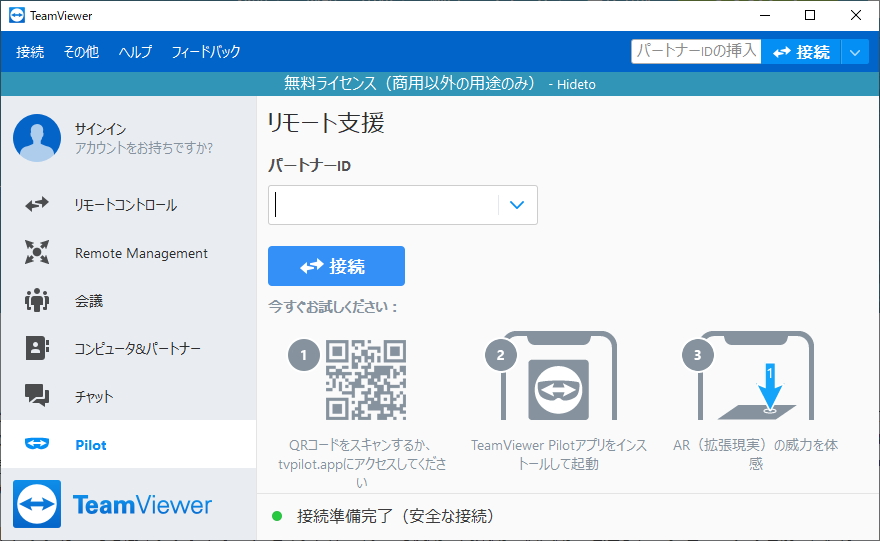
Task: Click the 今すぐお試しください label
Action: [333, 306]
